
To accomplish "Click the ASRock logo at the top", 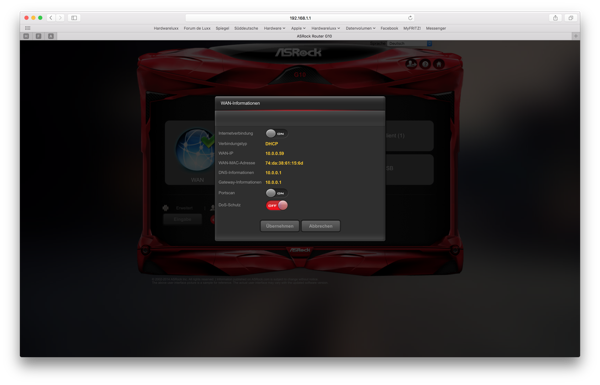I will (298, 52).
